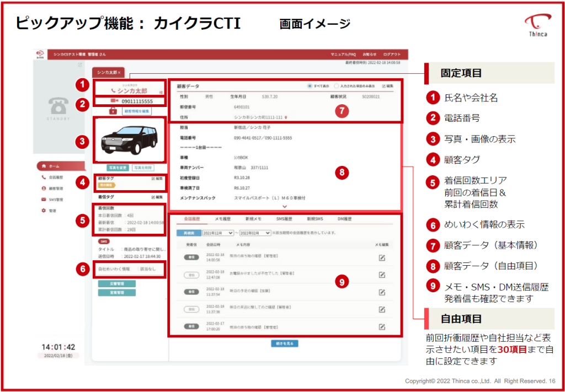Click the person icon beside 顧客管理

point(44,188)
